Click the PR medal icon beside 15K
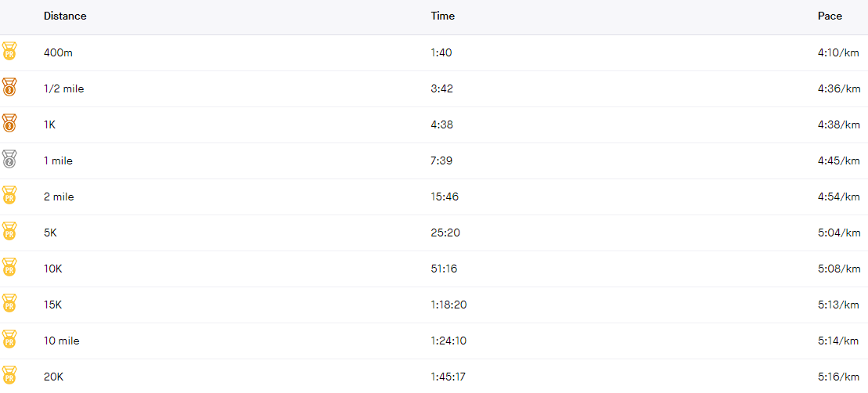Viewport: 868px width, 393px height. click(9, 303)
